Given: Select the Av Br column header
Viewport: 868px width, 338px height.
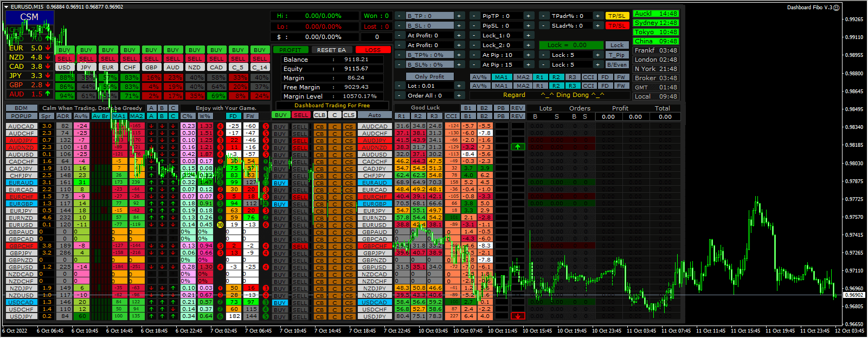Looking at the screenshot, I should click(x=100, y=116).
